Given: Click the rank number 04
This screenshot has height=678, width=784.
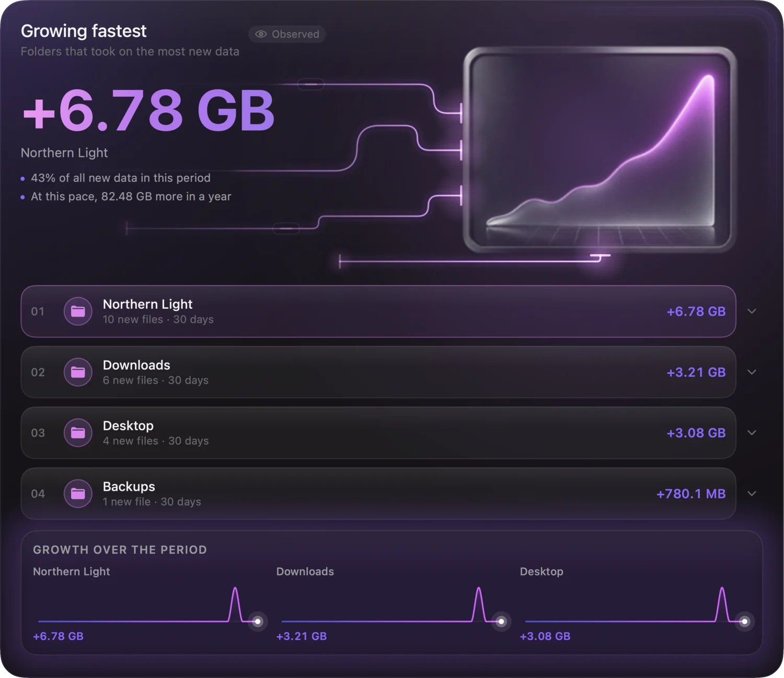Looking at the screenshot, I should coord(38,494).
